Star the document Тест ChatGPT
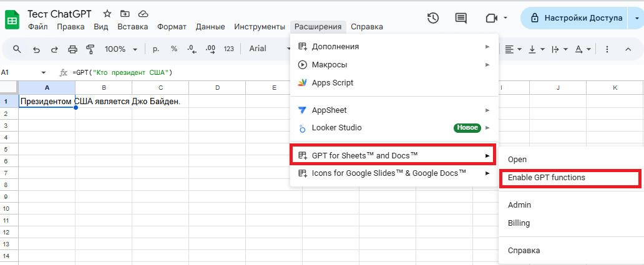The width and height of the screenshot is (644, 265). click(107, 14)
